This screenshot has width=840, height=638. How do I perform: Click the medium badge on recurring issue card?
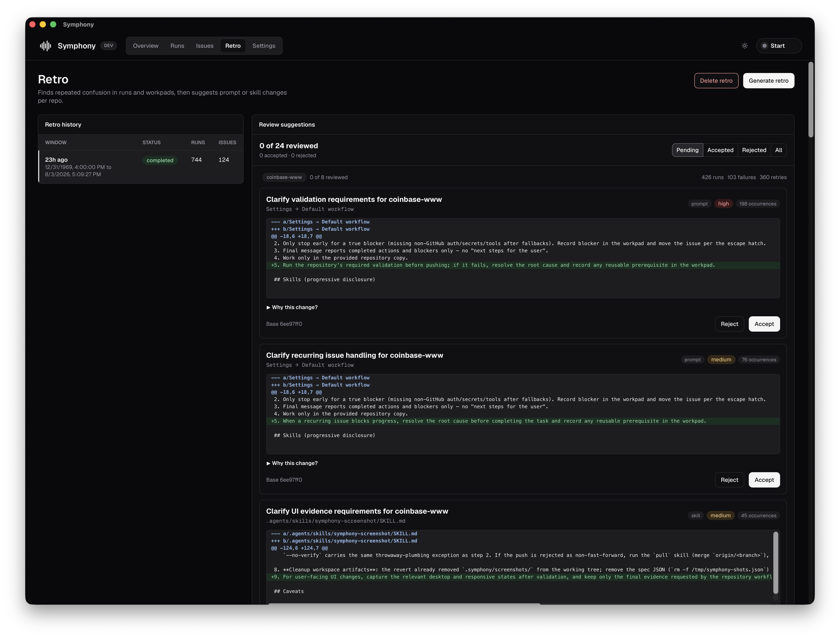pyautogui.click(x=721, y=360)
